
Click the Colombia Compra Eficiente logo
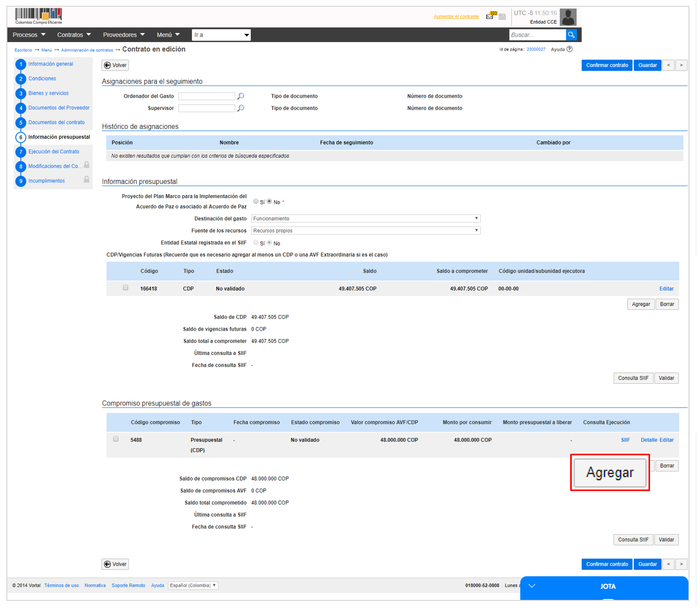[x=38, y=16]
